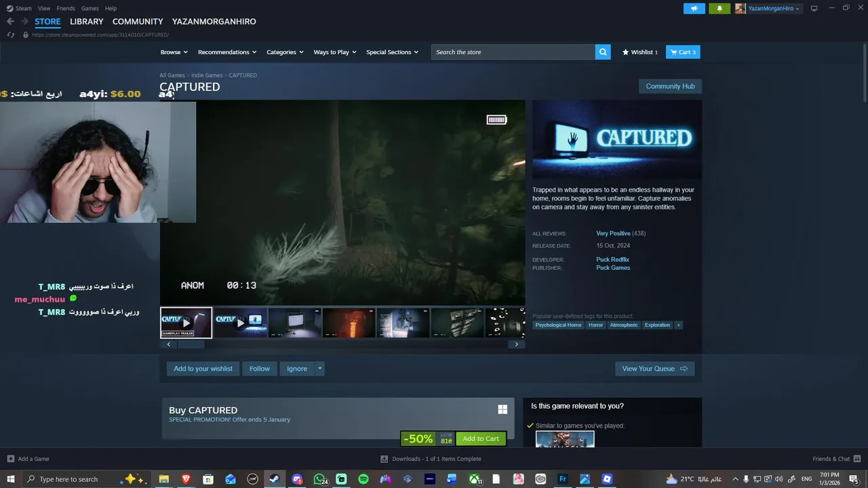Open the Cart 3 button
The width and height of the screenshot is (868, 488).
tap(683, 52)
